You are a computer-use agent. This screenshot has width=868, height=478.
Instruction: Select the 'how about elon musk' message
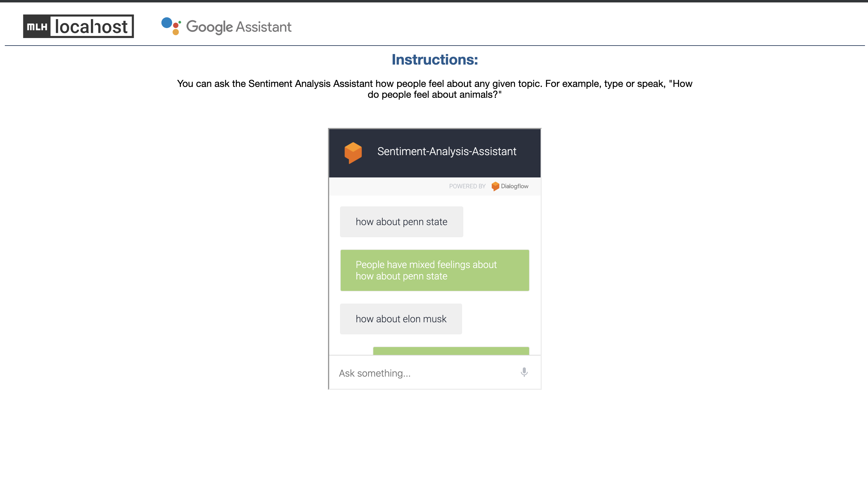click(x=401, y=319)
